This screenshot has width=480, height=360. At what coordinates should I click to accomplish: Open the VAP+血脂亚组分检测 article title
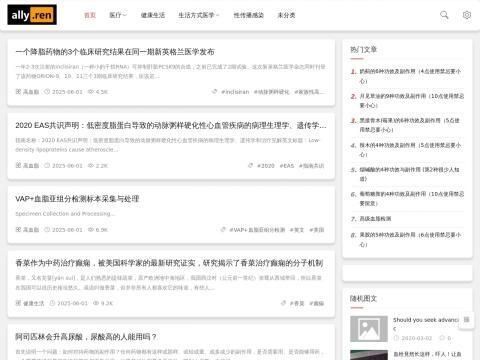tap(77, 199)
